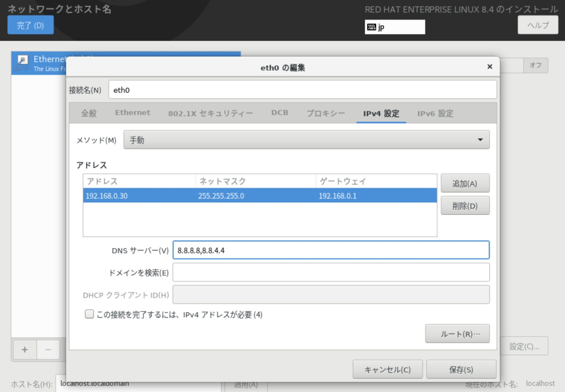Viewport: 565px width, 392px height.
Task: Open the 802.1X セキュリティー tab
Action: (x=210, y=113)
